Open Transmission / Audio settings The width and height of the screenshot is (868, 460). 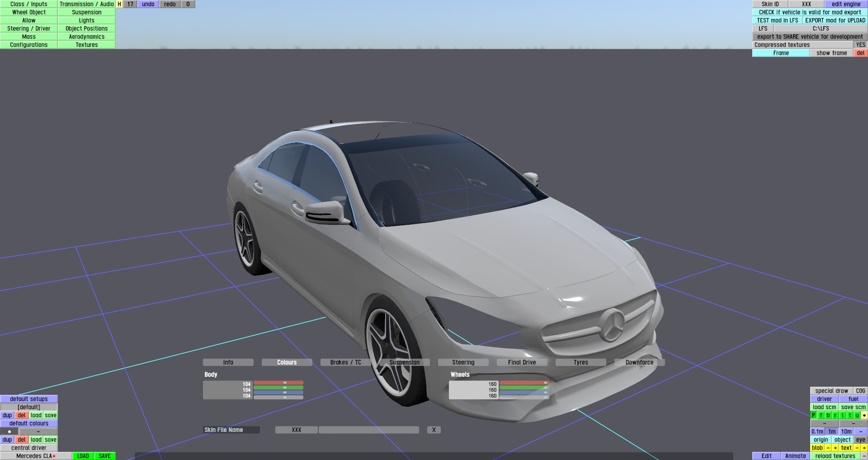pyautogui.click(x=87, y=4)
